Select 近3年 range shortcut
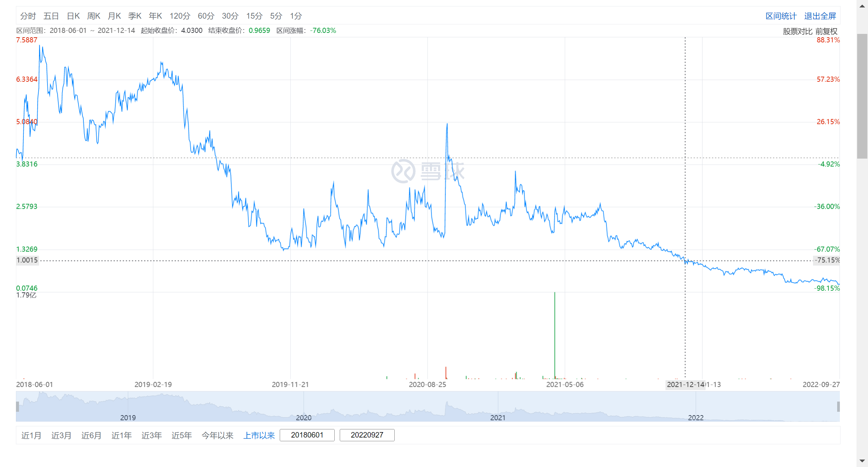 [152, 435]
